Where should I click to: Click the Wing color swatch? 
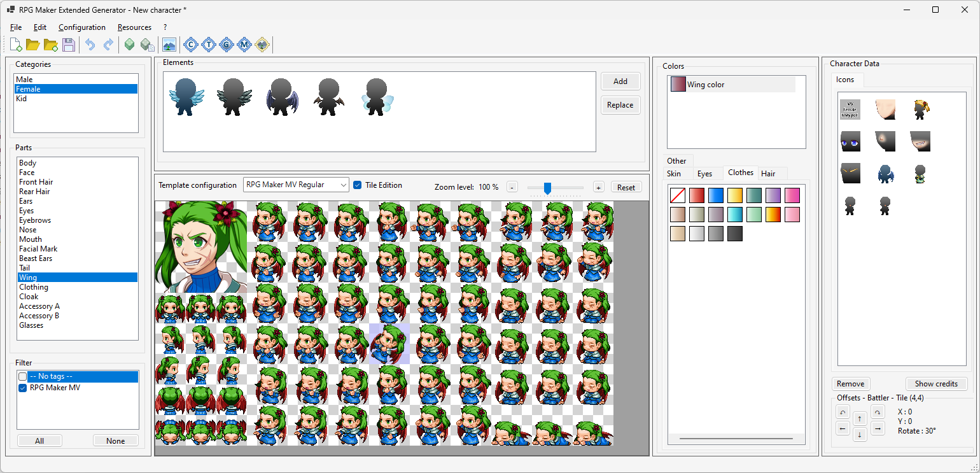pos(678,85)
